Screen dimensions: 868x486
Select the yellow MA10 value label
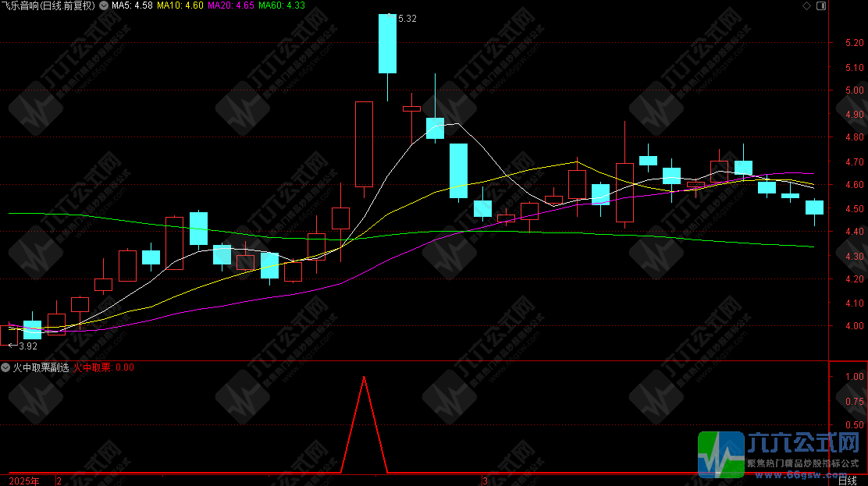tap(180, 5)
